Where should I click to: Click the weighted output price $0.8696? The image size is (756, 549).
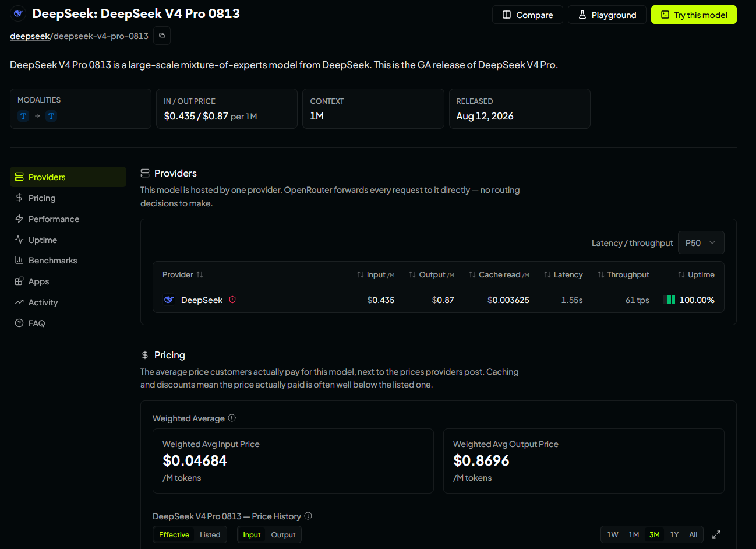(x=481, y=460)
